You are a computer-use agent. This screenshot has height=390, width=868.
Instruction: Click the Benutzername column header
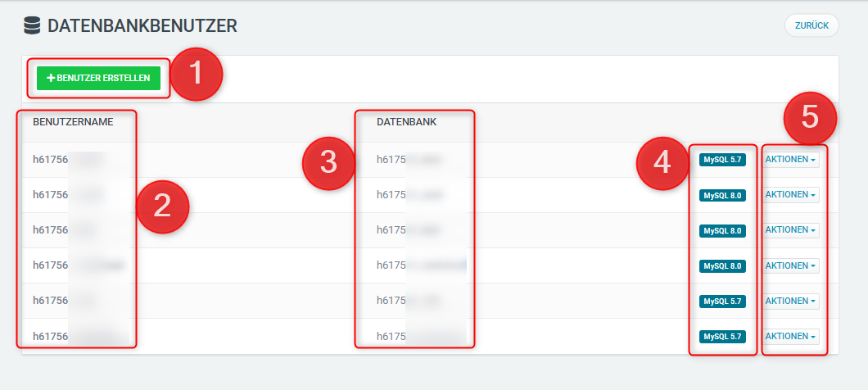[x=73, y=122]
